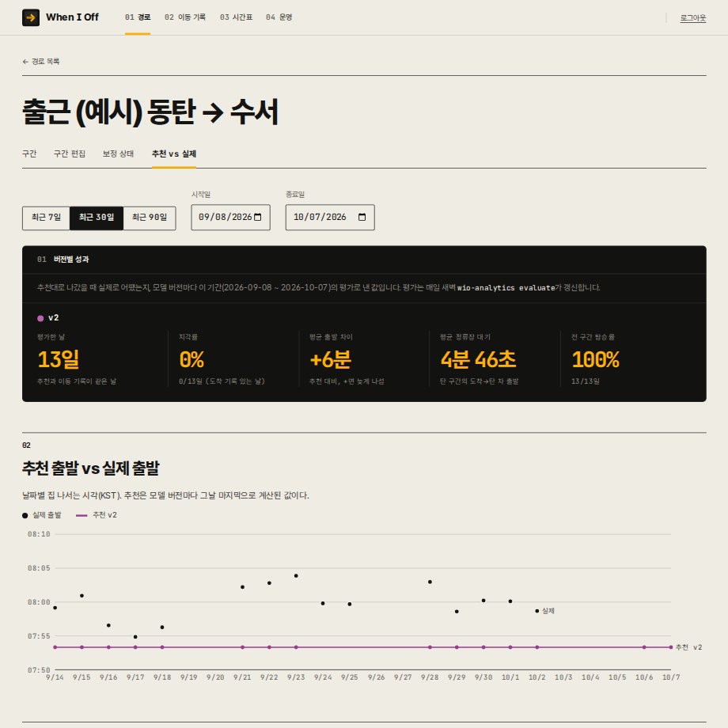Click the When I Off arrow logo
This screenshot has width=728, height=728.
[31, 17]
